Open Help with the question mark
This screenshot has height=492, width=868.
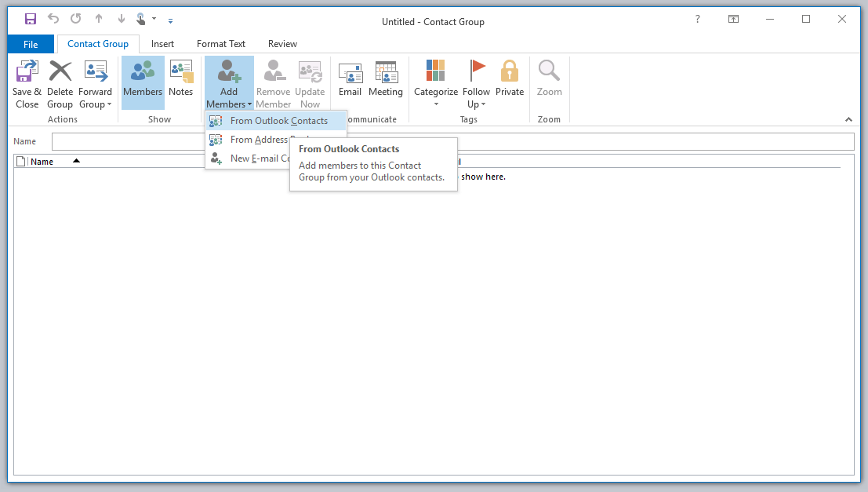click(x=698, y=19)
